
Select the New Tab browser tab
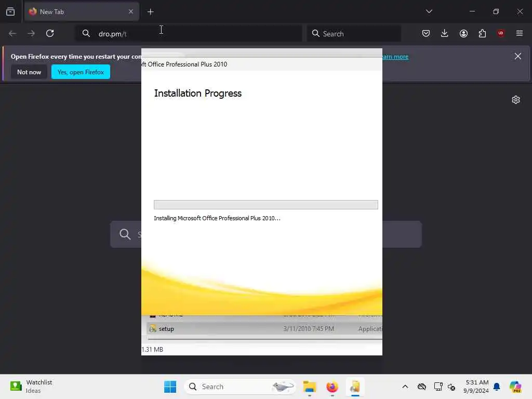pyautogui.click(x=82, y=11)
